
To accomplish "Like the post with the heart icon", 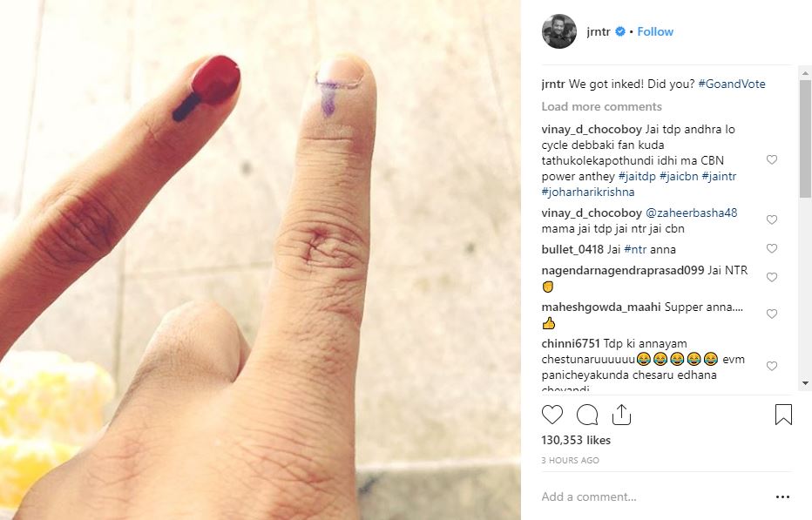I will (x=552, y=415).
